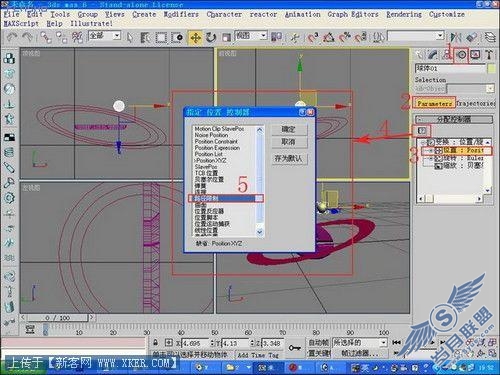The height and width of the screenshot is (375, 500).
Task: Toggle the Angle Snap icon
Action: click(x=329, y=37)
